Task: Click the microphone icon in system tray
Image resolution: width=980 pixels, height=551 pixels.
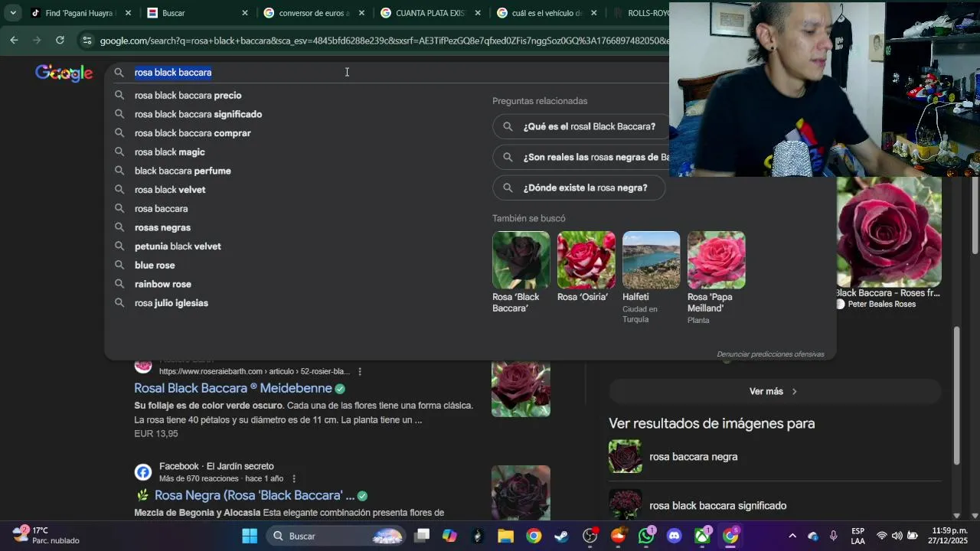Action: click(x=833, y=536)
